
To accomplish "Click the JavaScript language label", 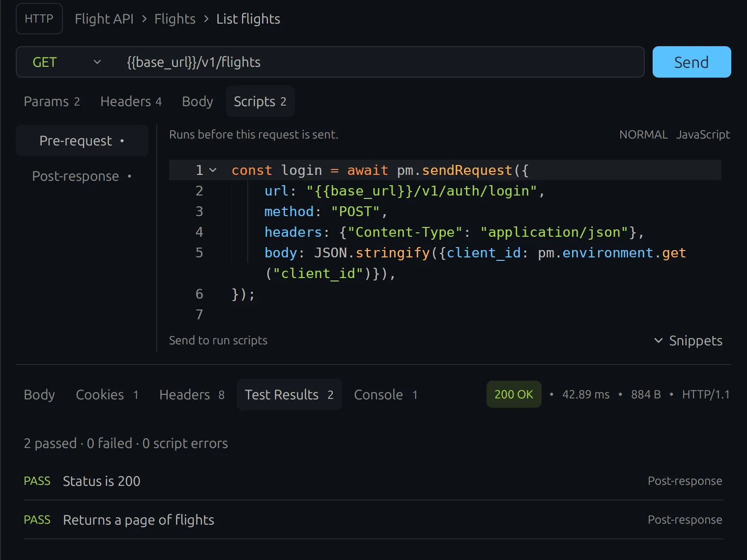I will tap(703, 135).
